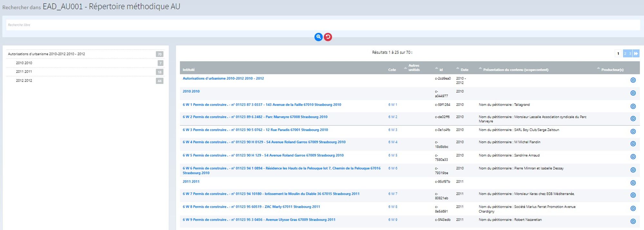Viewport: 644px width, 230px height.
Task: Focus the Recherche libre search field
Action: 322,25
